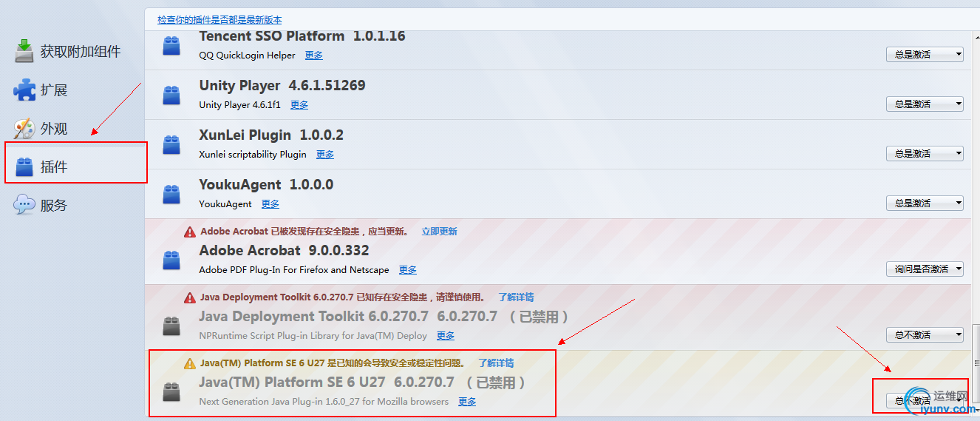Image resolution: width=980 pixels, height=421 pixels.
Task: Click the gray Java(TM) Platform SE 6 U27 icon
Action: [171, 391]
